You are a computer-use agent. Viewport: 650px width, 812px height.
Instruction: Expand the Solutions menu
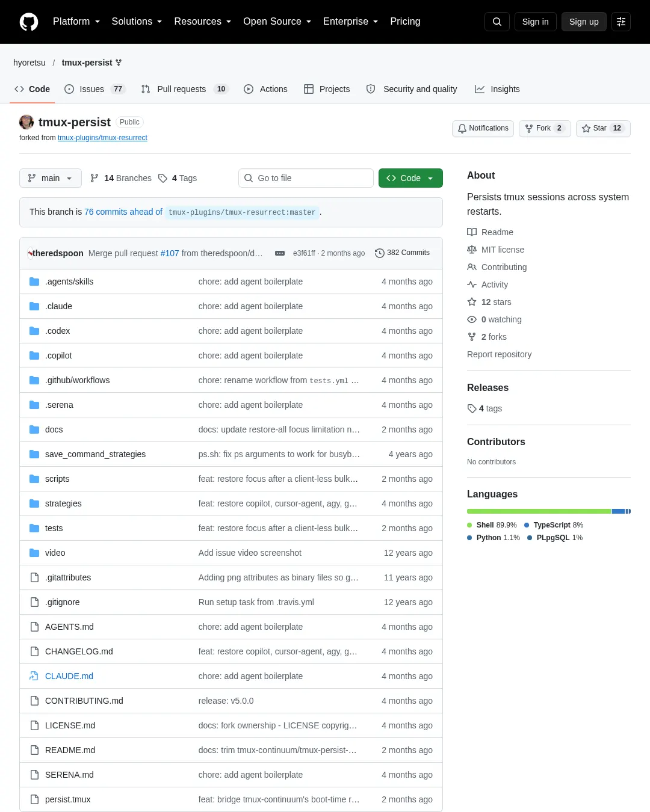pos(137,22)
